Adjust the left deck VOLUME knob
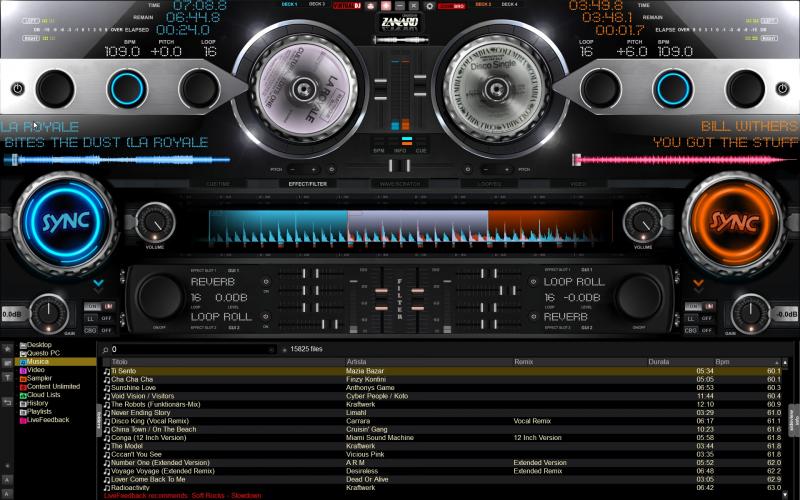This screenshot has width=800, height=500. pos(155,223)
